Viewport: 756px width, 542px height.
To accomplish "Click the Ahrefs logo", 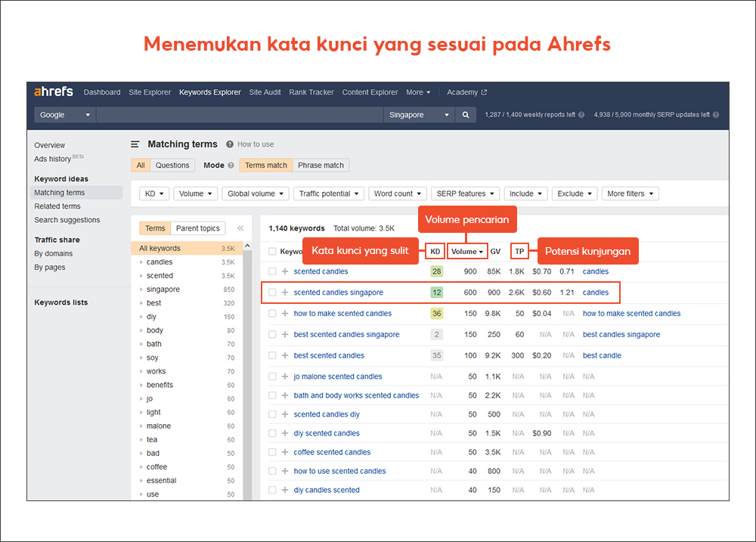I will (x=54, y=91).
